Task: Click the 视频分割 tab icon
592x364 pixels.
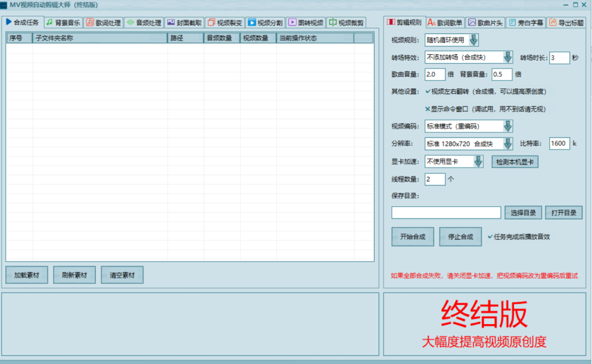Action: coord(251,23)
